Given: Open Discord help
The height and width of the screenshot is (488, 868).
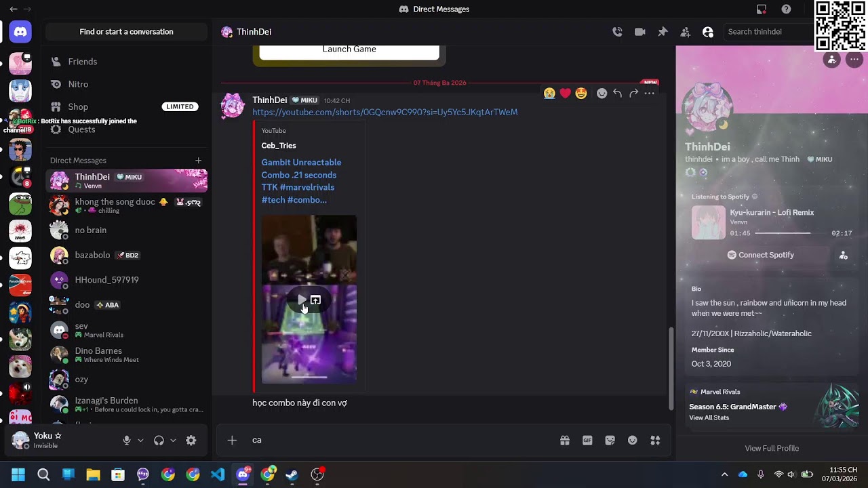Looking at the screenshot, I should pyautogui.click(x=786, y=9).
